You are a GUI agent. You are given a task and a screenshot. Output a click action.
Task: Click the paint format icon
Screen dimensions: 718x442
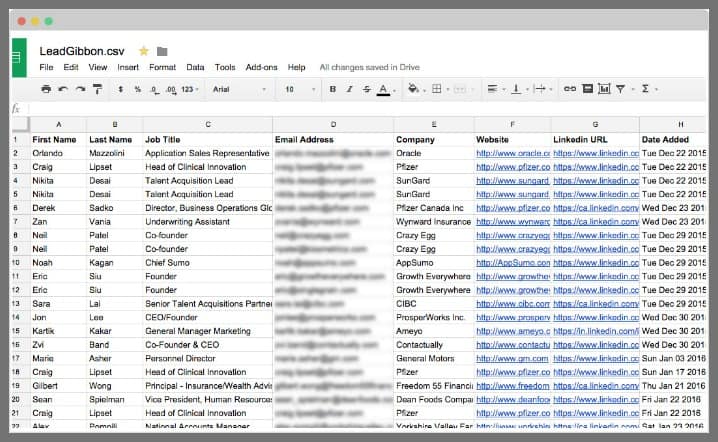[x=97, y=89]
